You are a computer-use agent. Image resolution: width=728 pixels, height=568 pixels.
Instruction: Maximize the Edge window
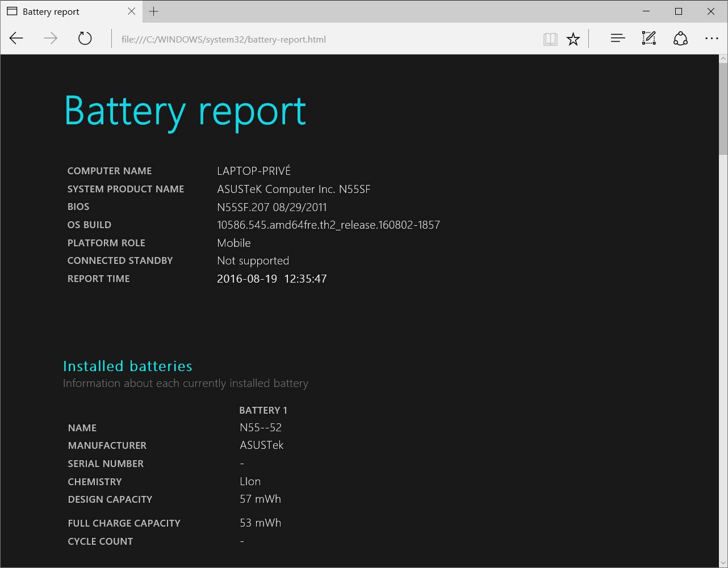[679, 11]
